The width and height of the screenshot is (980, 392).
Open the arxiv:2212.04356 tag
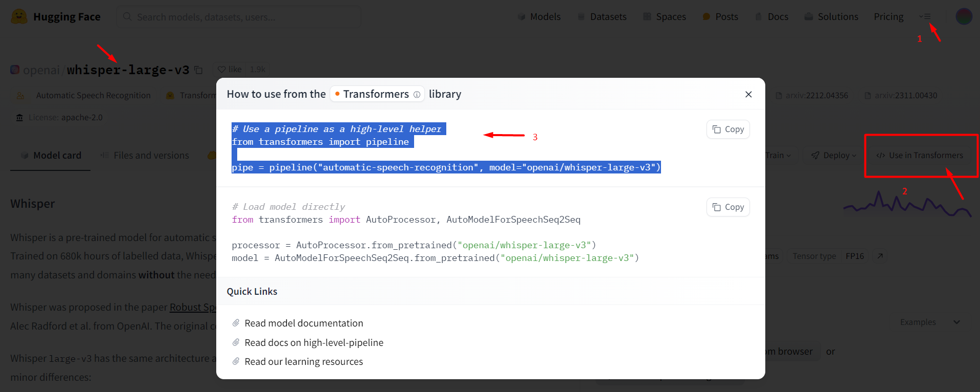(812, 95)
